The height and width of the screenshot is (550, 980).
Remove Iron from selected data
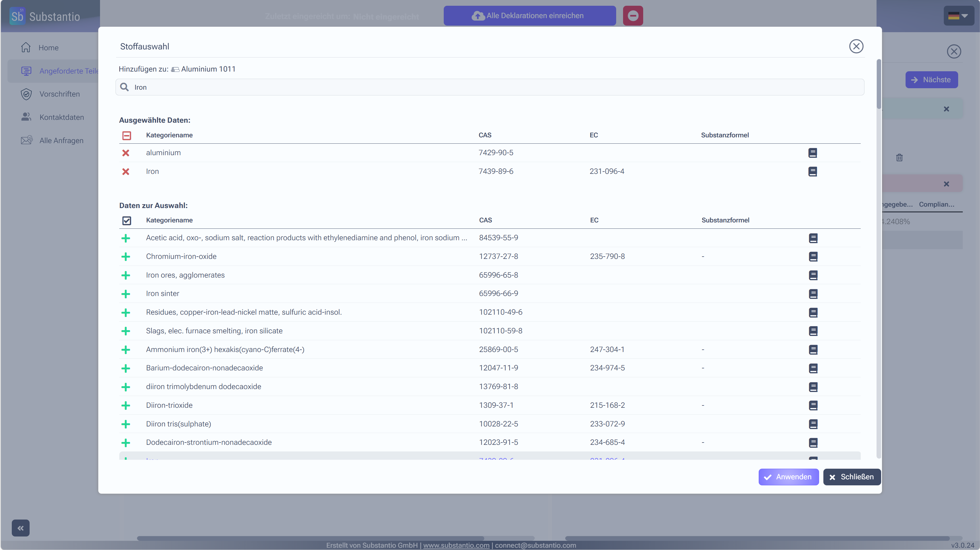coord(126,172)
